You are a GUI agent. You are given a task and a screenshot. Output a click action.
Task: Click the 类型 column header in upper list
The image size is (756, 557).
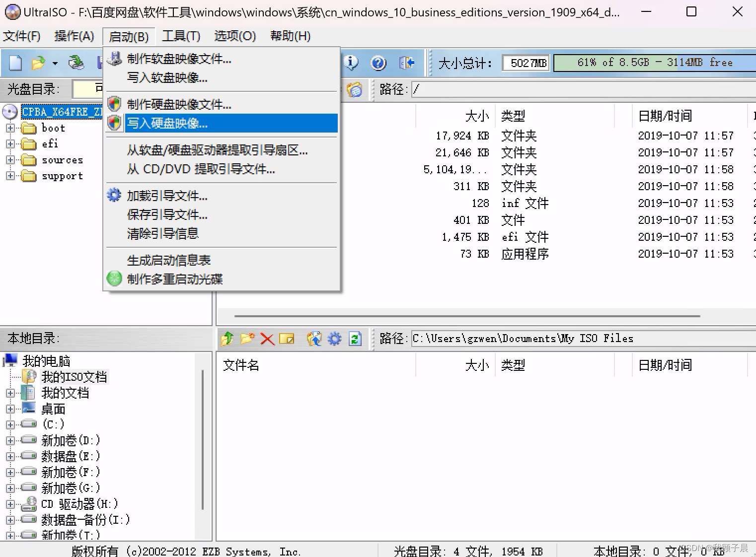coord(555,116)
